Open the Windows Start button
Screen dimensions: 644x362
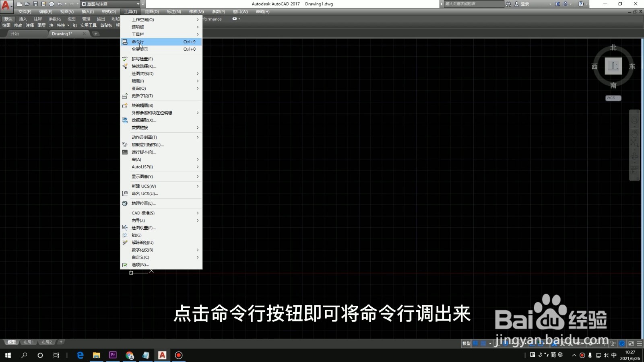(x=8, y=355)
